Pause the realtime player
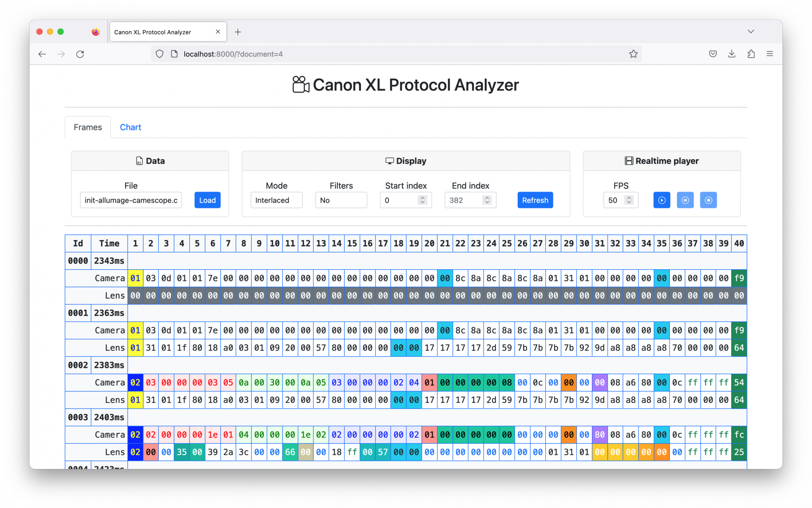This screenshot has width=812, height=508. point(685,200)
